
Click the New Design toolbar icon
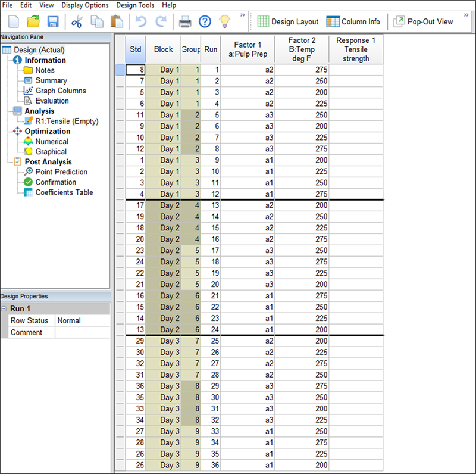[14, 22]
